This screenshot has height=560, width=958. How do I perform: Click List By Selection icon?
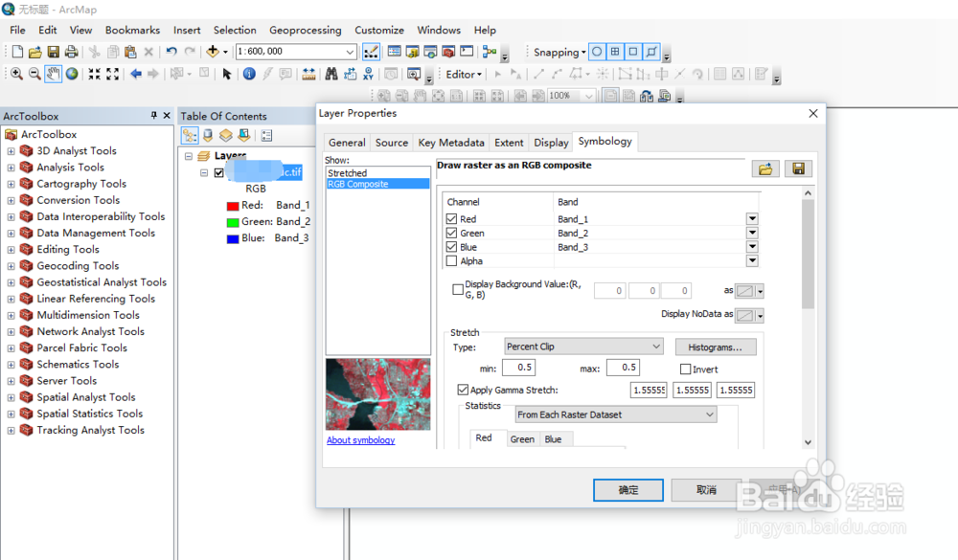(243, 136)
